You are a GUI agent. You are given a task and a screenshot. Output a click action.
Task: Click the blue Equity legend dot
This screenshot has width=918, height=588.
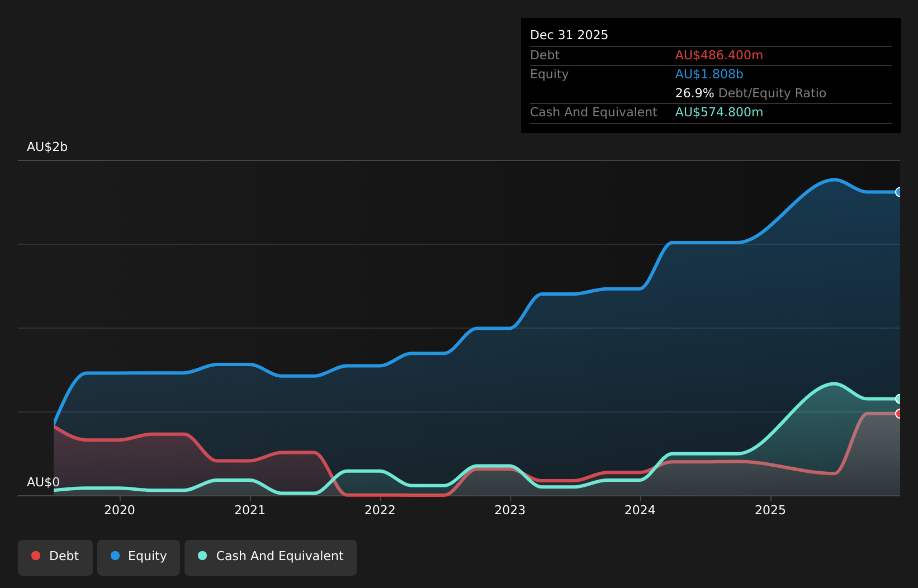tap(115, 556)
